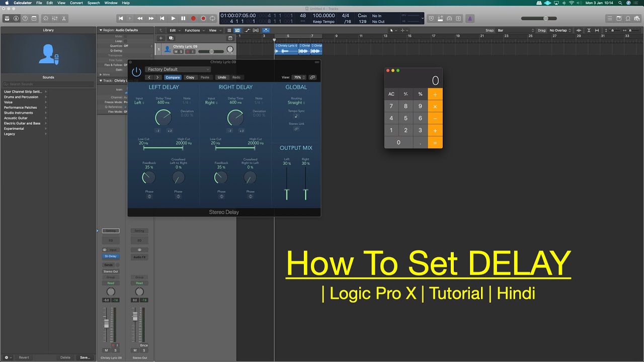Open the Window menu in menu bar

click(x=111, y=3)
